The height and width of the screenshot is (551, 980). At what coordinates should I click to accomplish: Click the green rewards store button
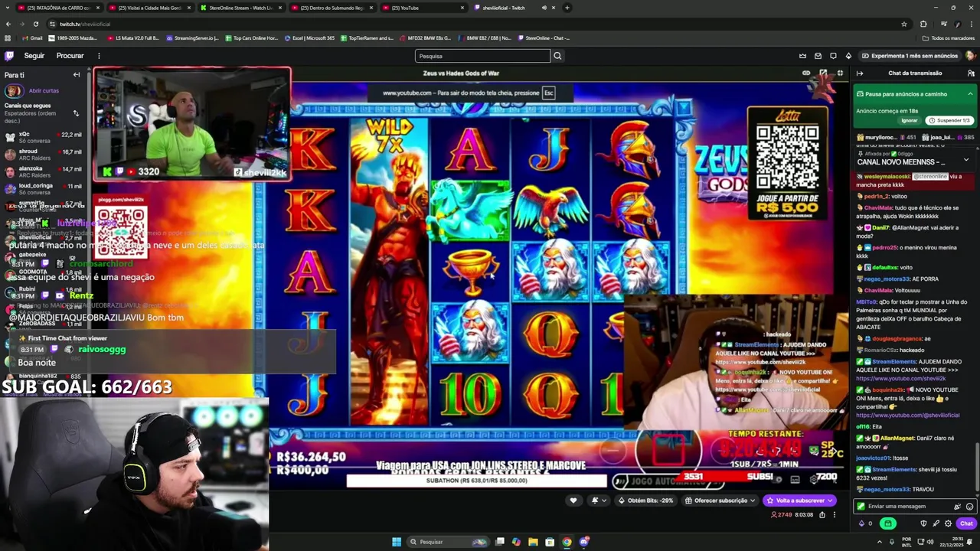pos(887,523)
